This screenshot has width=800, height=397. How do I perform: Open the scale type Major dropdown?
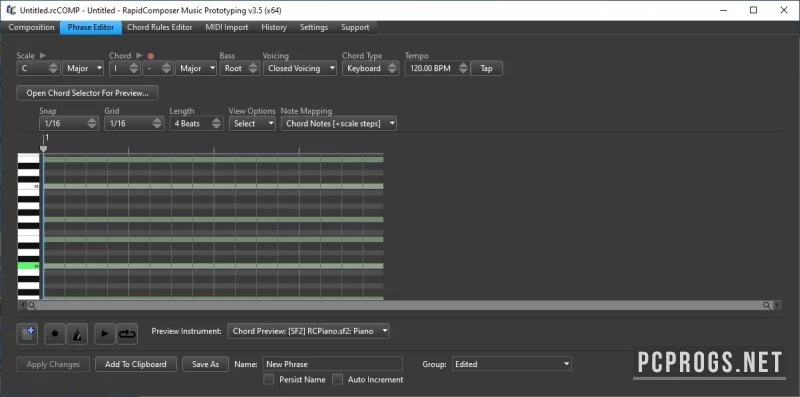click(x=83, y=68)
